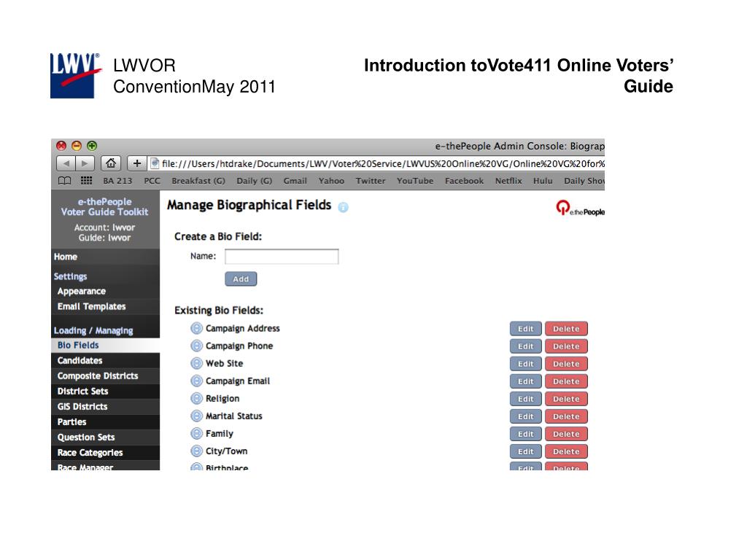Click the icon beside Campaign Address
The image size is (747, 560).
pos(196,328)
